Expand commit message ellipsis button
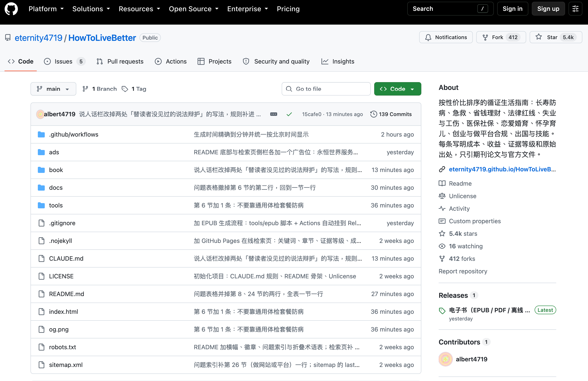 (273, 114)
